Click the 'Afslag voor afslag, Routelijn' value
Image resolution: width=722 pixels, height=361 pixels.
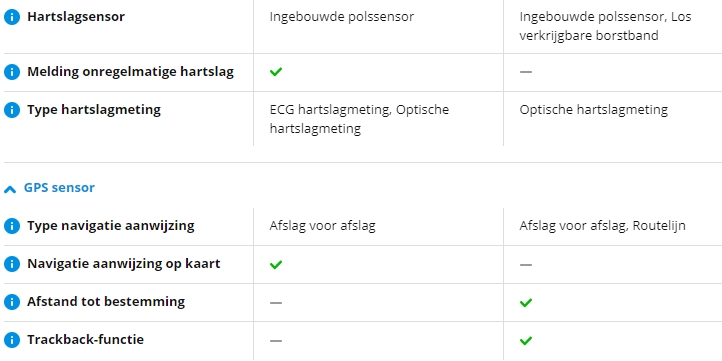602,226
